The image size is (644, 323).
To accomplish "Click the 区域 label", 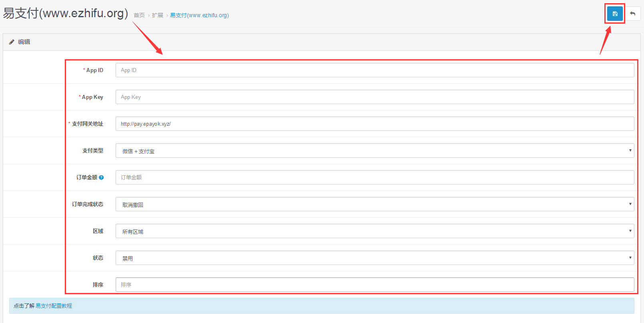I will point(98,231).
